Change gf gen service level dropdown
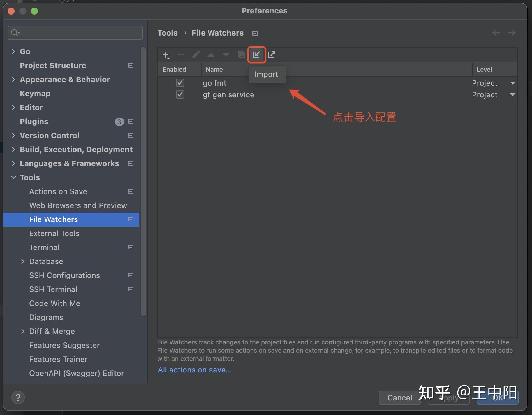 (512, 95)
